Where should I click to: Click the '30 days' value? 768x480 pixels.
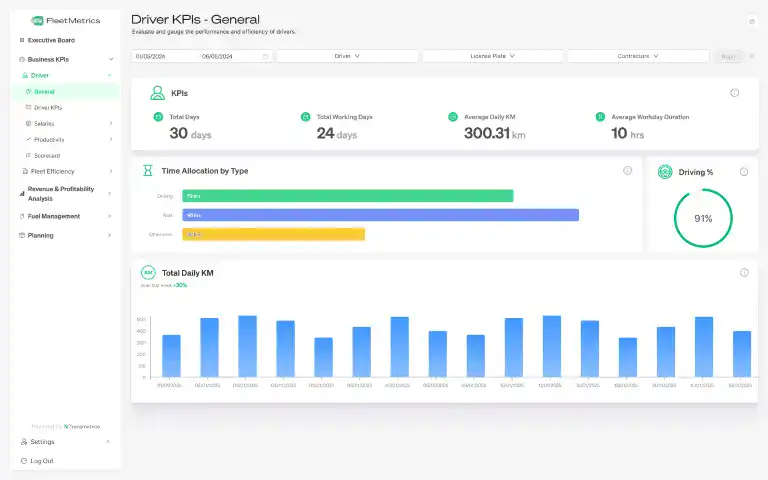pos(191,133)
